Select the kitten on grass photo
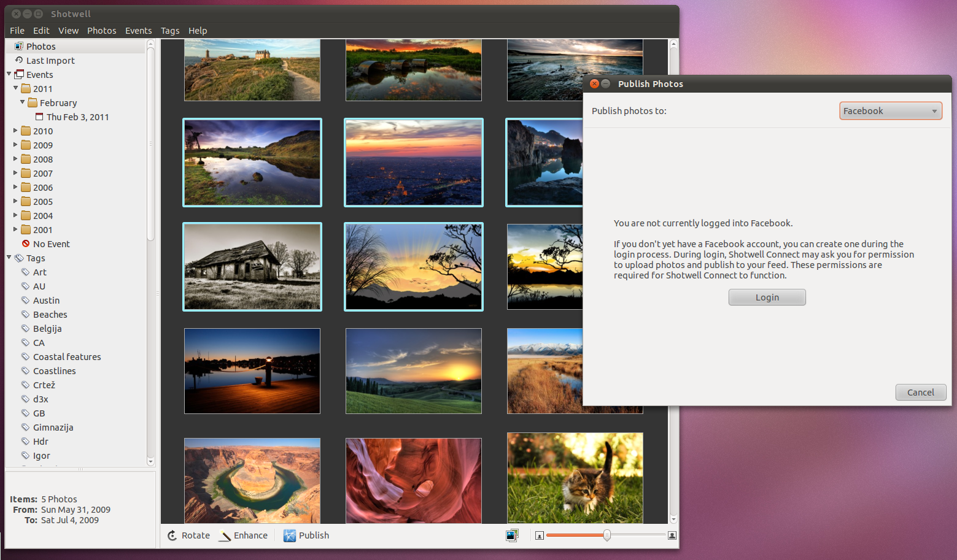This screenshot has width=957, height=560. point(575,478)
